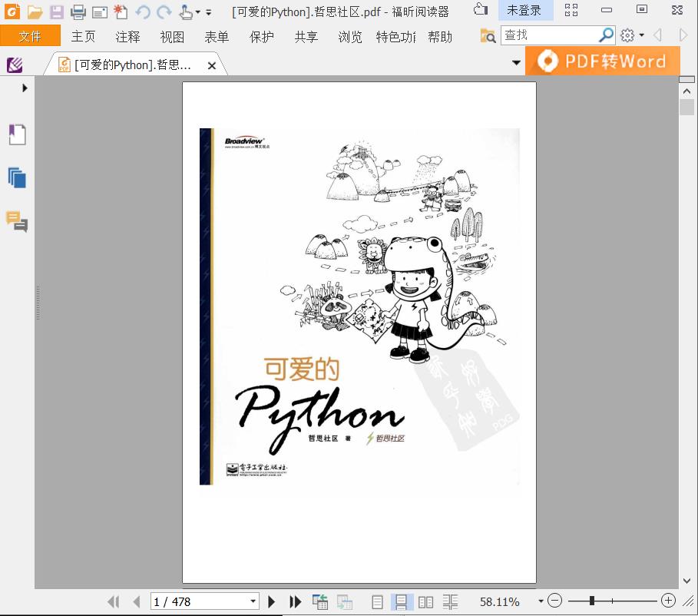Go to next page arrow
698x616 pixels.
pos(271,601)
